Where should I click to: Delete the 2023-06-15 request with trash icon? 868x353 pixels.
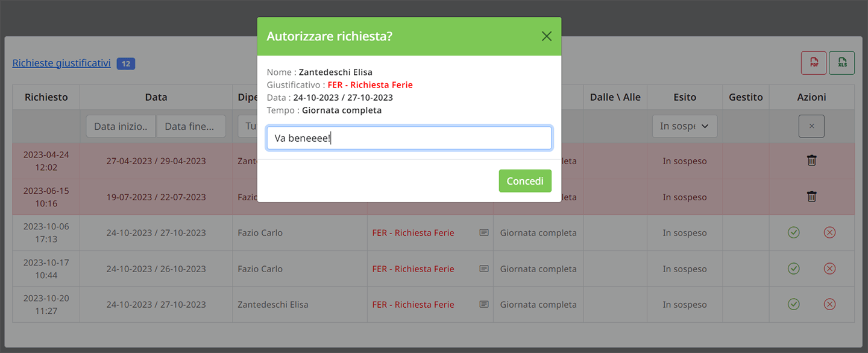coord(811,197)
